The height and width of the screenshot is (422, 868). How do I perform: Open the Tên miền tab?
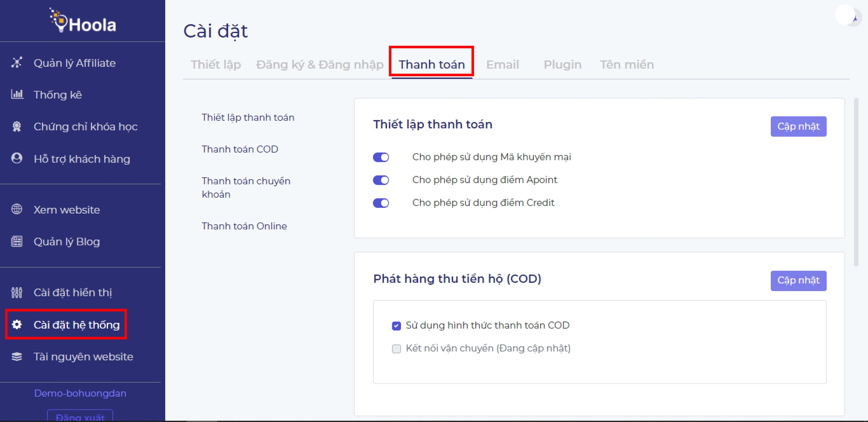pos(627,64)
